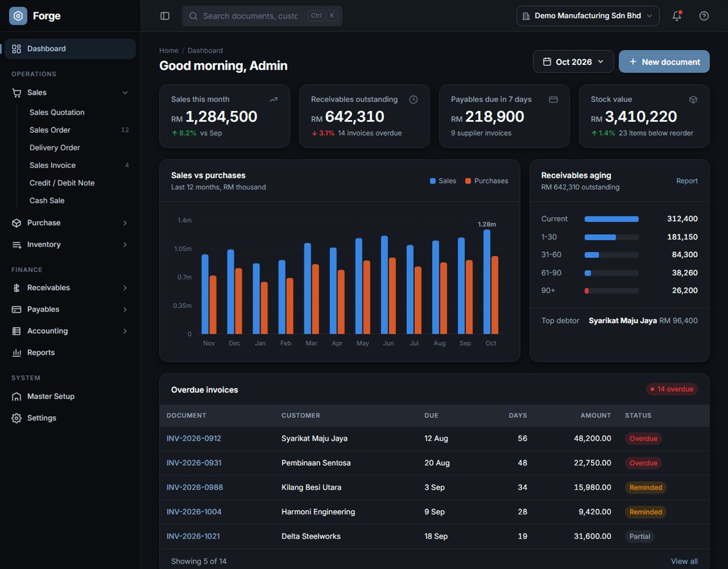
Task: Expand the Inventory menu chevron
Action: [x=125, y=244]
